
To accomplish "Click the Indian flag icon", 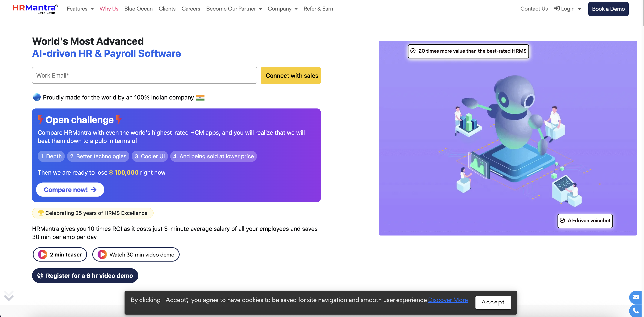I will click(x=200, y=97).
